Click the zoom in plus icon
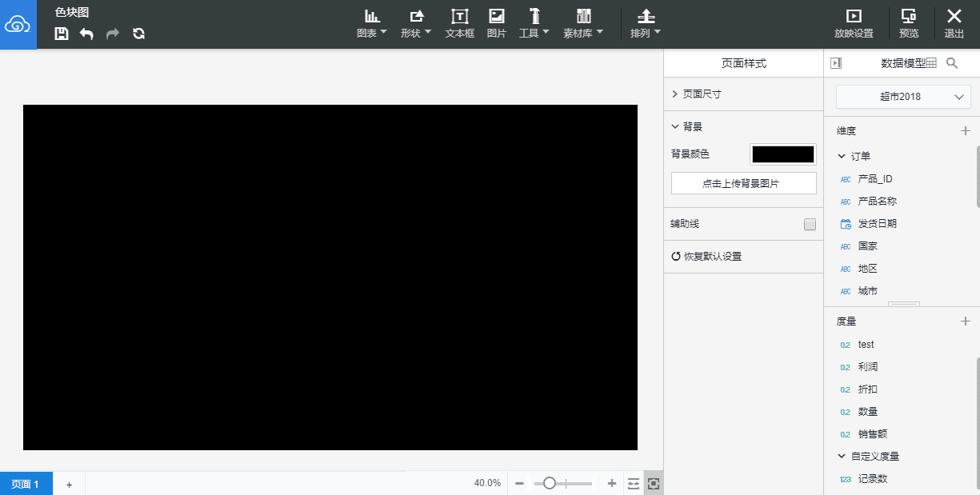Viewport: 980px width, 495px height. tap(612, 483)
